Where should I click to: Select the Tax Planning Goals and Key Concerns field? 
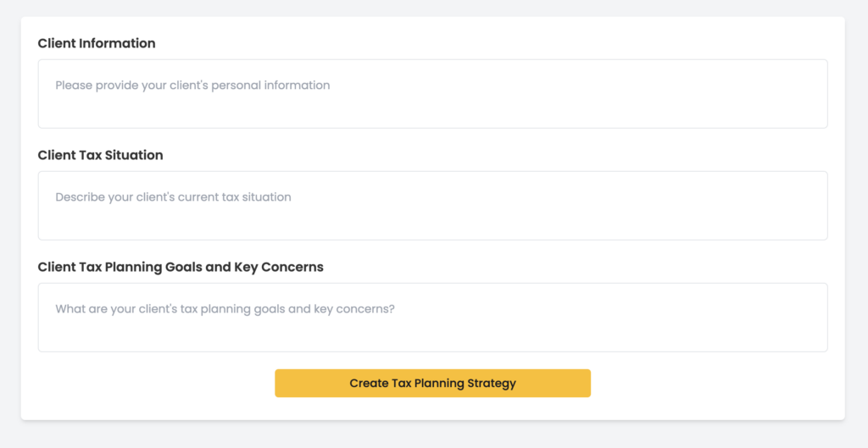[x=432, y=318]
